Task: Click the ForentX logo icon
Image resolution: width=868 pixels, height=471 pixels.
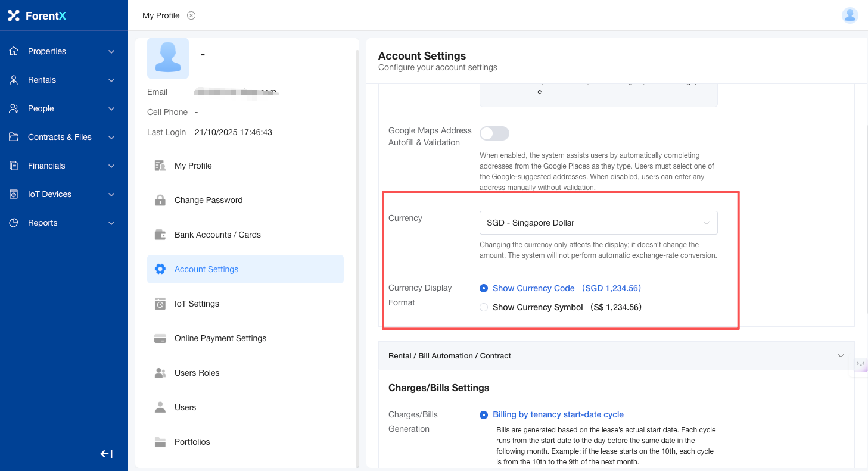Action: (x=14, y=16)
